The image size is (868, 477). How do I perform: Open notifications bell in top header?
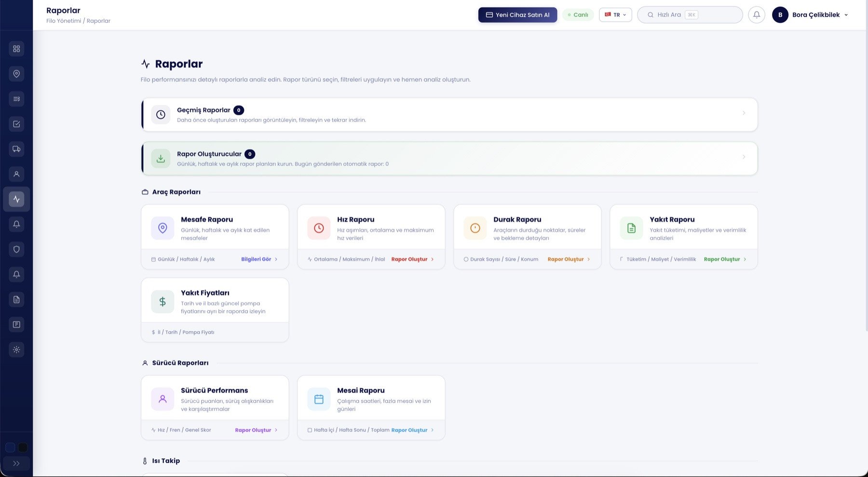click(757, 15)
